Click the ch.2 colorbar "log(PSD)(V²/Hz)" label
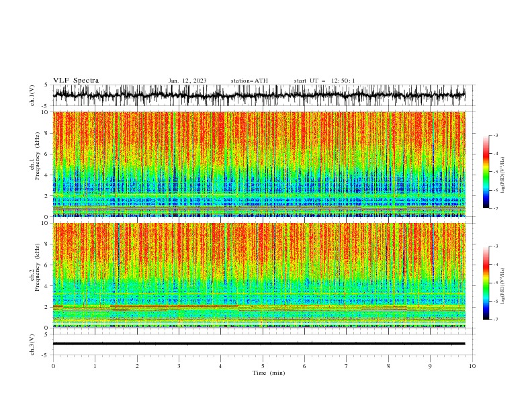Image resolution: width=532 pixels, height=411 pixels. point(502,286)
